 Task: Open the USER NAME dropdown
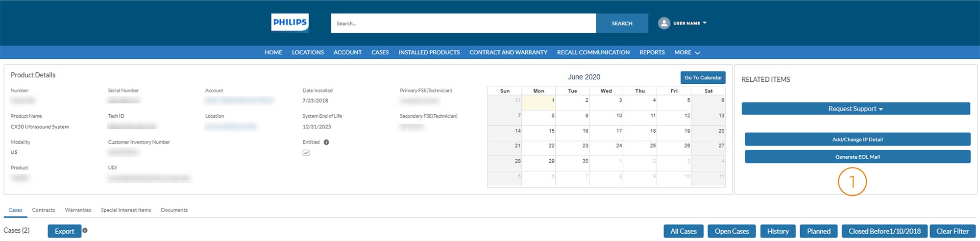689,23
